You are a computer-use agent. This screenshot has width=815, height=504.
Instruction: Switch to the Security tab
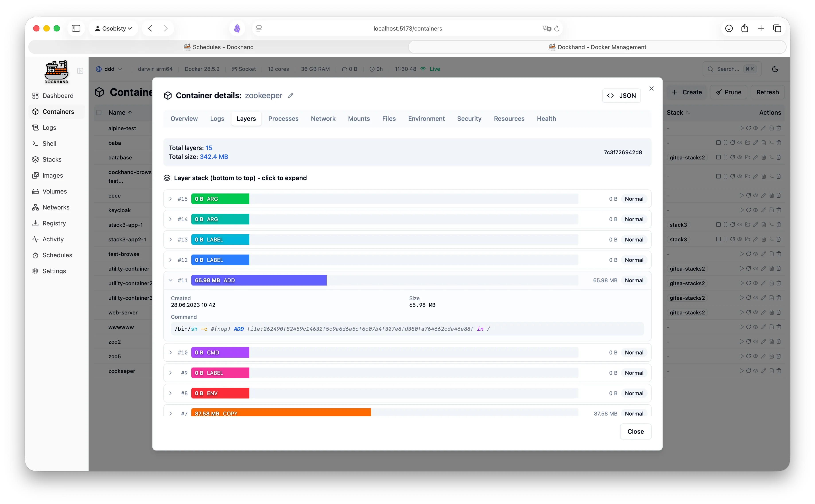(469, 119)
